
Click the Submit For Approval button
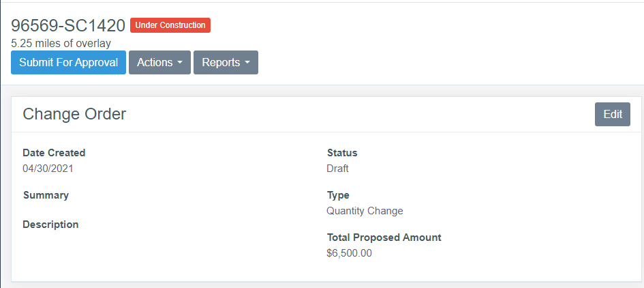(68, 62)
